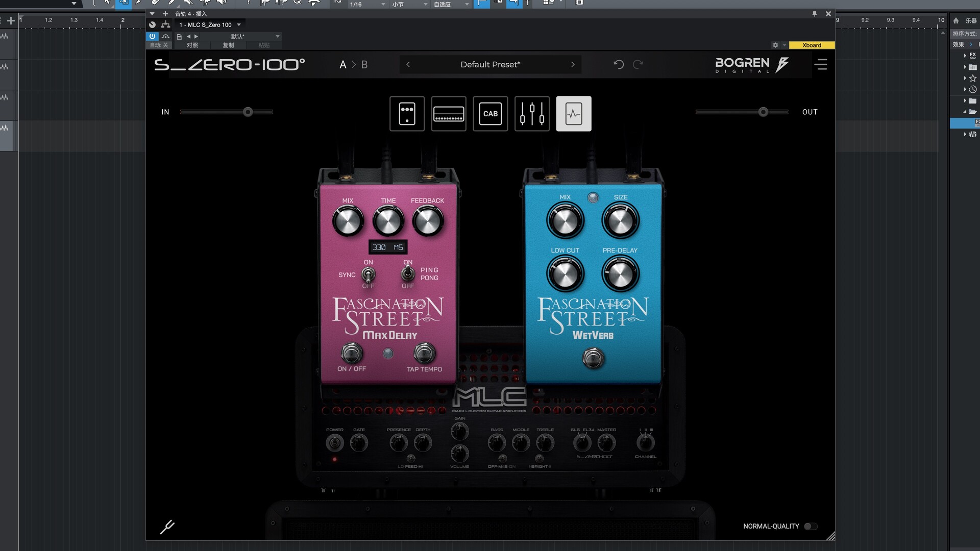Click the preset file page icon
This screenshot has height=551, width=980.
[179, 37]
